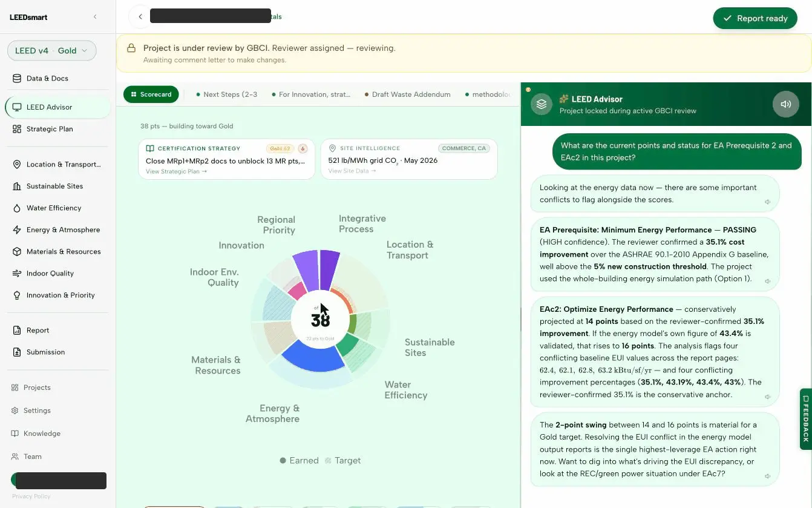
Task: Open Strategic Plan grid icon
Action: coord(16,129)
